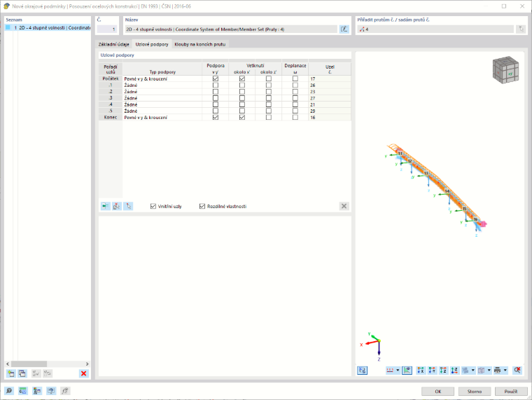Click the red X delete icon under list
The height and width of the screenshot is (400, 532).
click(83, 373)
